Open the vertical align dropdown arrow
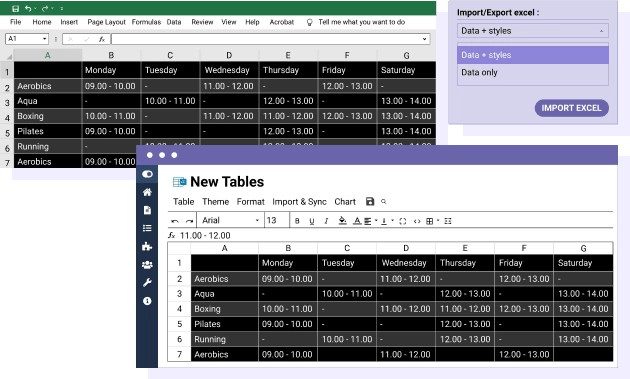 [x=392, y=221]
